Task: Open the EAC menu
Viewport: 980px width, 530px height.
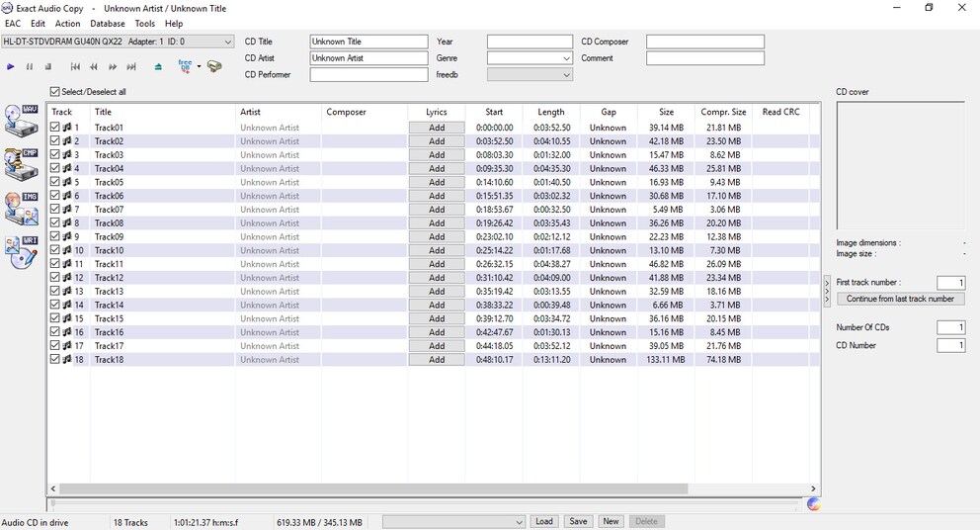Action: [13, 23]
